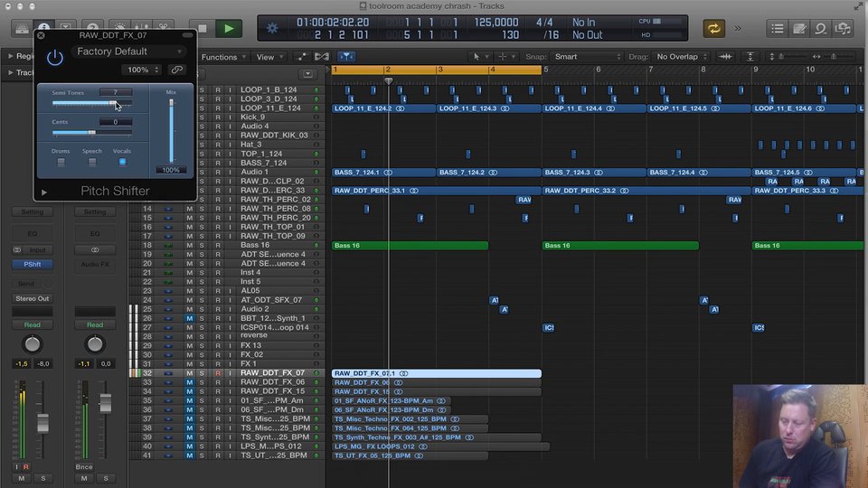This screenshot has height=488, width=868.
Task: Adjust the Mix vertical slider
Action: tap(171, 131)
